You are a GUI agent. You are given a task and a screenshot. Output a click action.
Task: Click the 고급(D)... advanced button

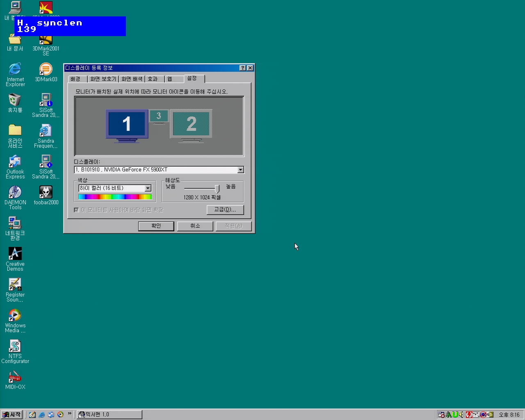[225, 210]
